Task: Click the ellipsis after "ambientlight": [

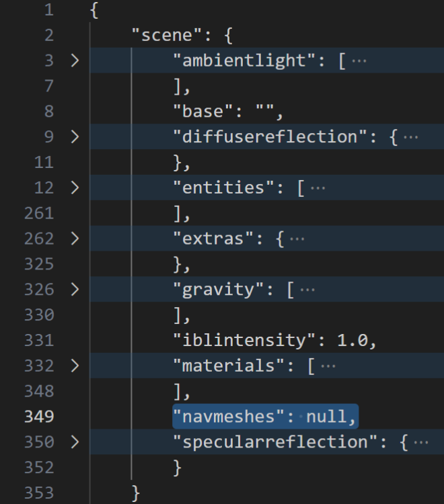Action: tap(360, 60)
